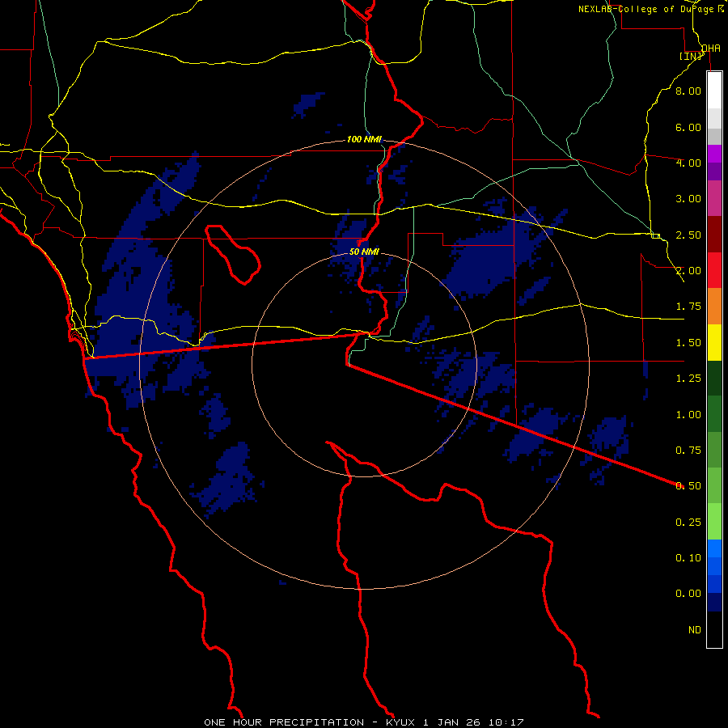Click the OHA product label
Screen dimensions: 728x728
[711, 49]
